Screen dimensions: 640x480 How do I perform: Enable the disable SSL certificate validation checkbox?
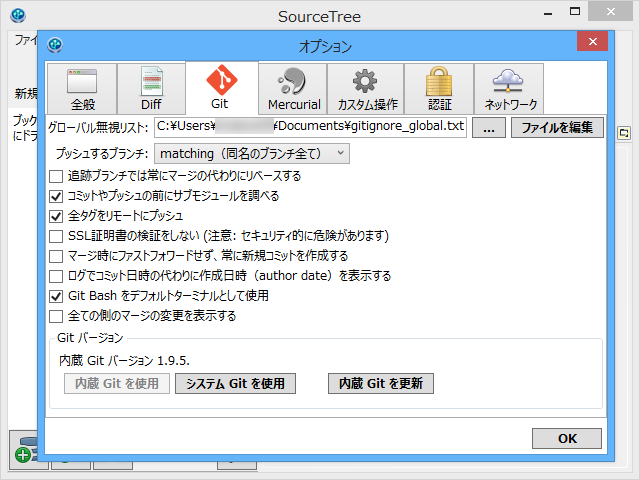click(56, 236)
